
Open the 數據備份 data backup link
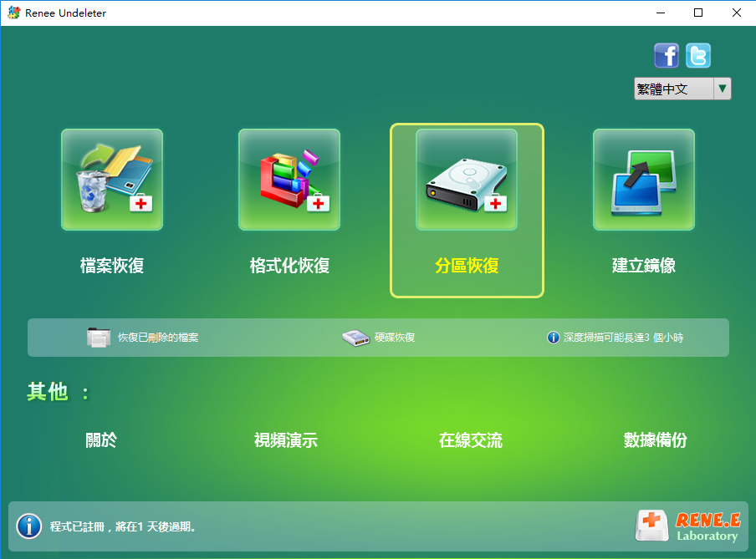click(x=656, y=440)
